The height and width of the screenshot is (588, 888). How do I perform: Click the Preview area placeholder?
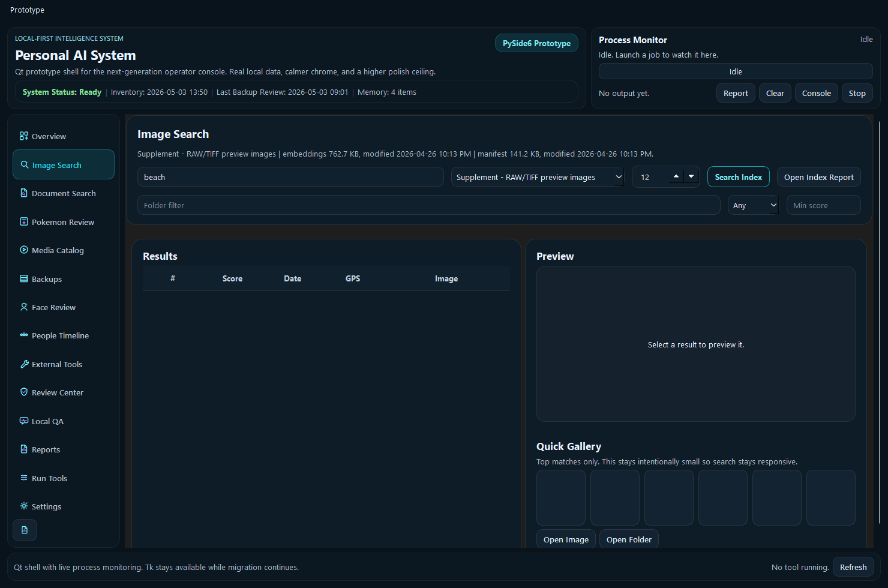pos(696,344)
